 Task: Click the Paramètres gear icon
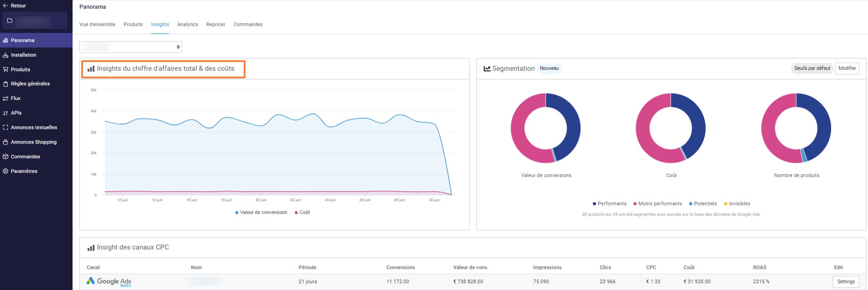click(5, 171)
